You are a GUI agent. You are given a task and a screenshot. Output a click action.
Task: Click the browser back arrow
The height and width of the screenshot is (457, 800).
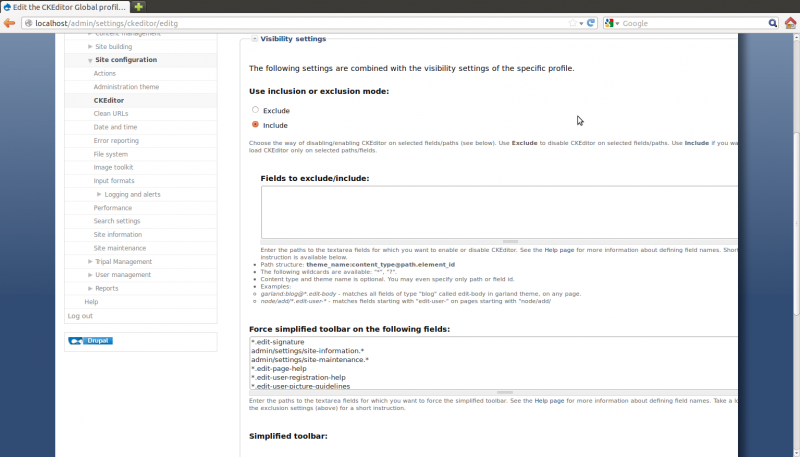(x=9, y=23)
